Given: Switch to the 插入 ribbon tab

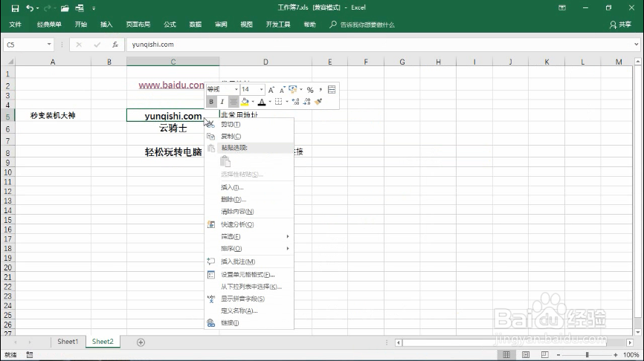Looking at the screenshot, I should [106, 25].
